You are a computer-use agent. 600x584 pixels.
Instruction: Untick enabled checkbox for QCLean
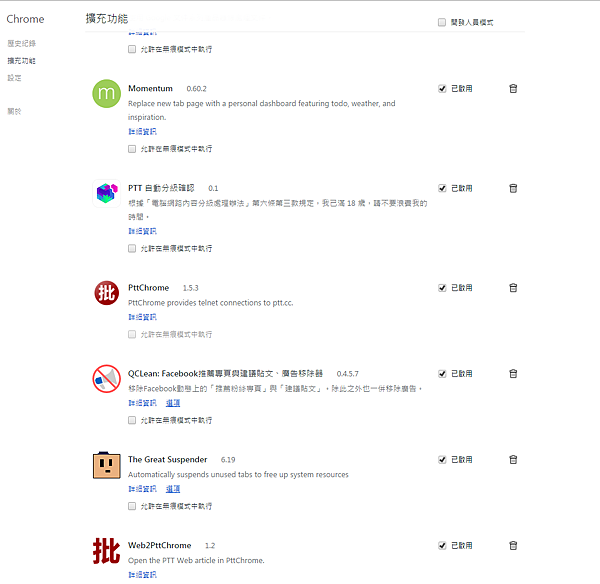(442, 374)
